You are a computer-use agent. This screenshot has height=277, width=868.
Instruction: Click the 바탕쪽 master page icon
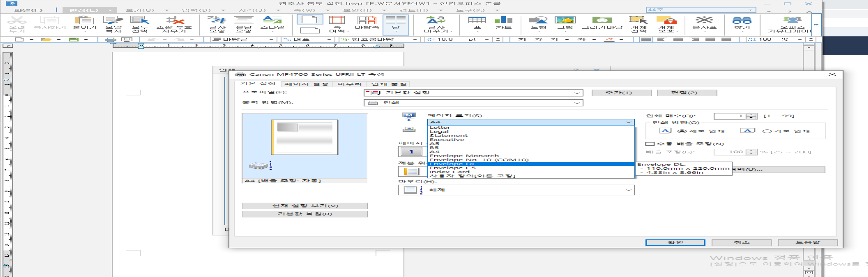(x=367, y=20)
